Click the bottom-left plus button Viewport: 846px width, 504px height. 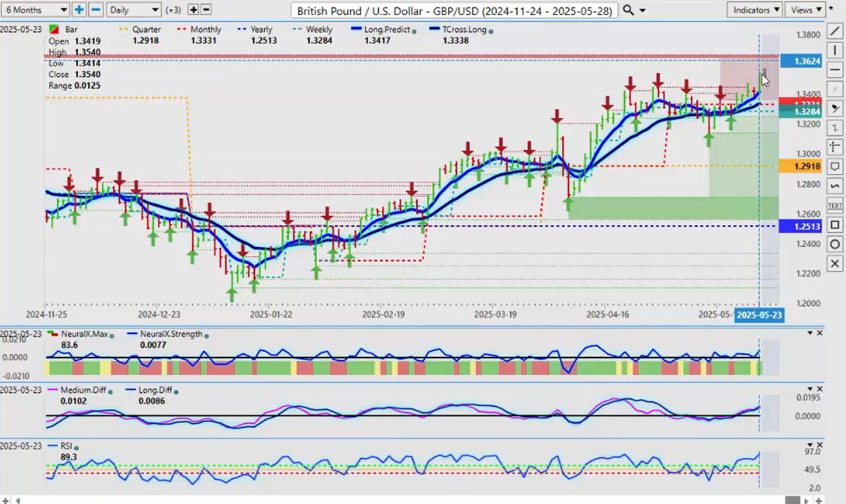pos(6,500)
